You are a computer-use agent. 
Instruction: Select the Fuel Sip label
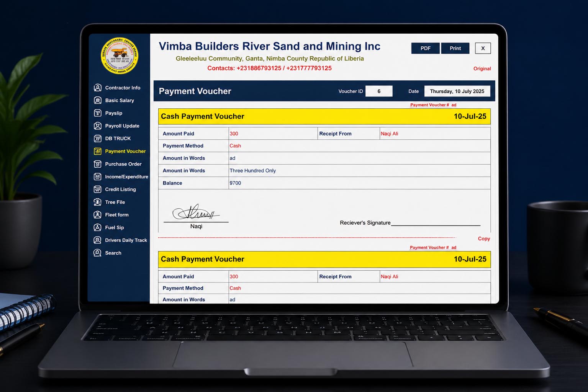click(115, 227)
